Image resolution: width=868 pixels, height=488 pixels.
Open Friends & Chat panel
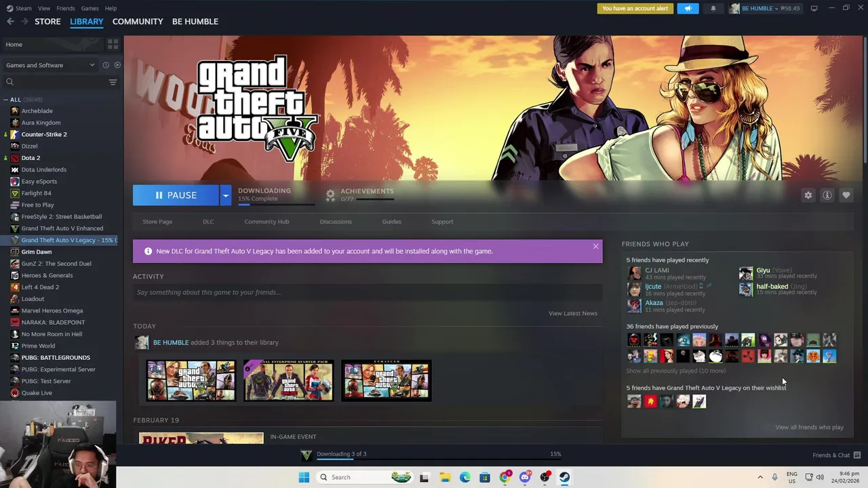[836, 455]
